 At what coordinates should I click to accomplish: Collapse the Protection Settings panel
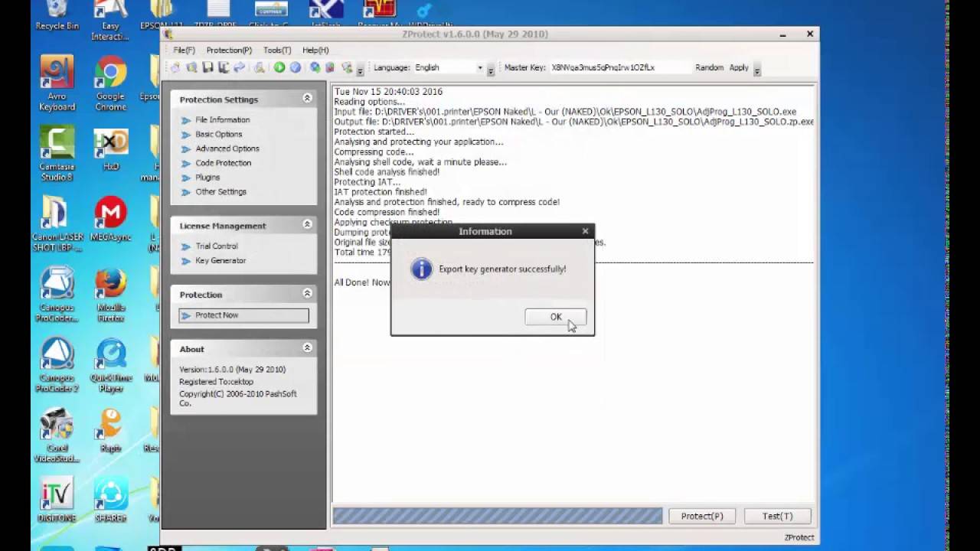pyautogui.click(x=307, y=99)
